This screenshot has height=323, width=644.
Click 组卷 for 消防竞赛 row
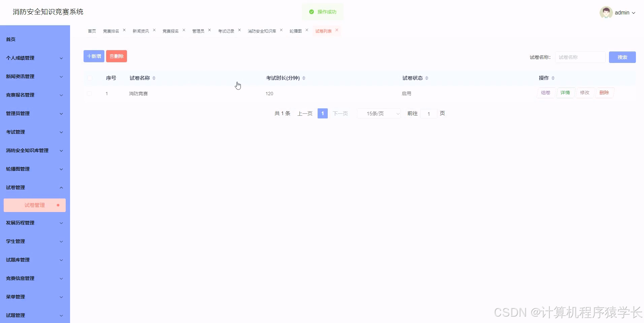pyautogui.click(x=546, y=93)
